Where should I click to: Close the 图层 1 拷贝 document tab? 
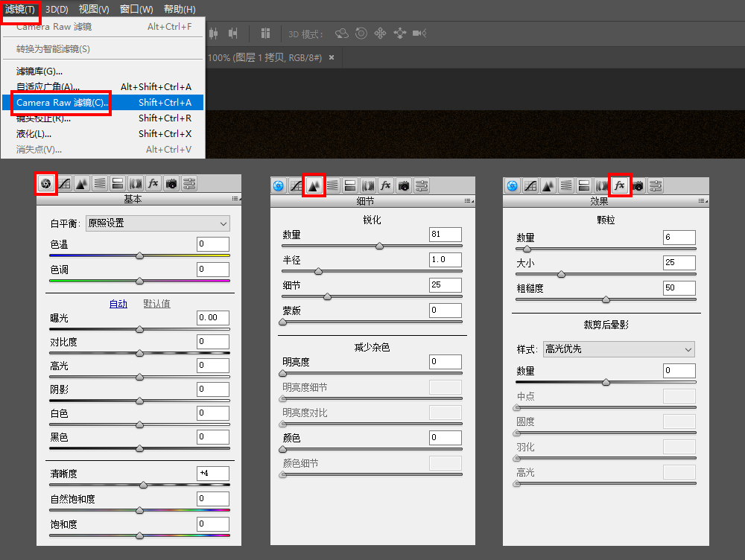pyautogui.click(x=332, y=57)
